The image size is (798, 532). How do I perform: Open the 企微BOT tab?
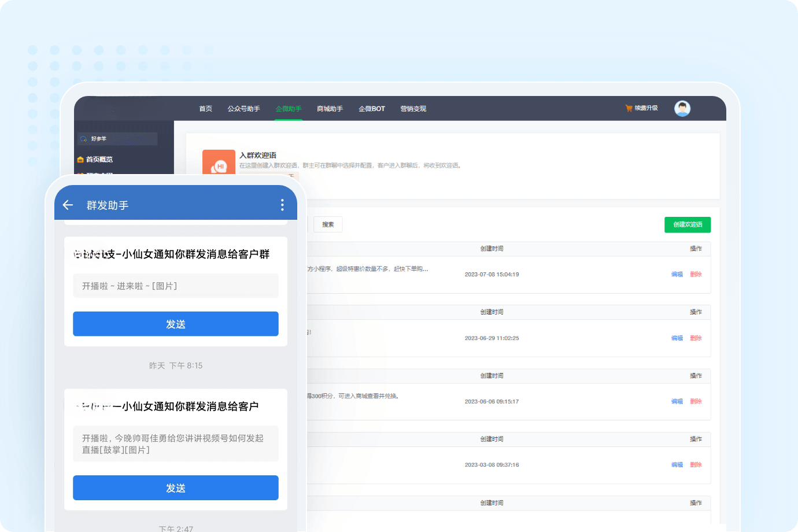tap(371, 109)
